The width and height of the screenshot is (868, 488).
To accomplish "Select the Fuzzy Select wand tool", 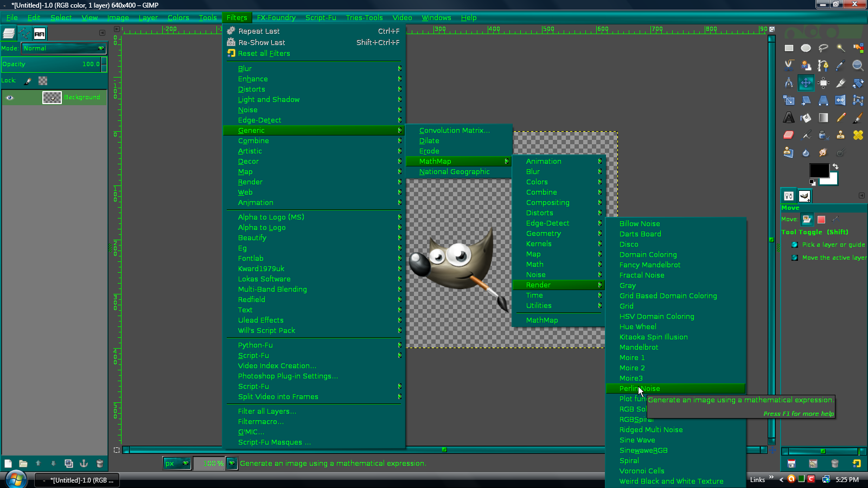I will [841, 48].
